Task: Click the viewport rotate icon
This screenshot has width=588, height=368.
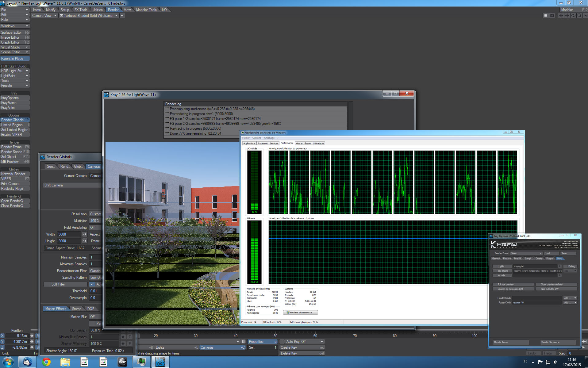Action: point(573,16)
